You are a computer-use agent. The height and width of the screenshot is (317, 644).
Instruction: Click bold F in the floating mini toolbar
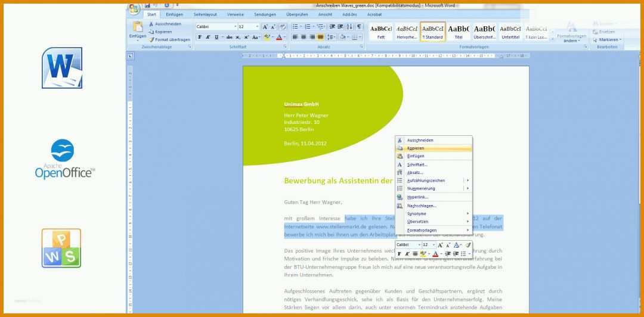[399, 254]
